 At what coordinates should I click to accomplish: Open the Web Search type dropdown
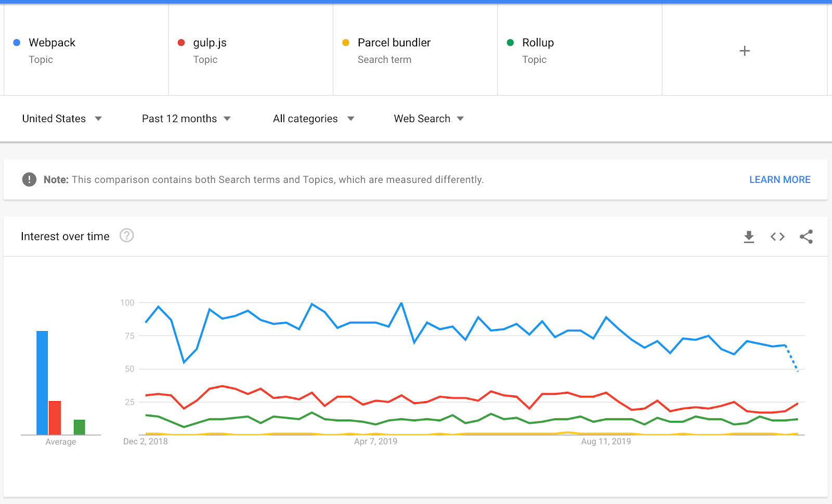coord(428,118)
